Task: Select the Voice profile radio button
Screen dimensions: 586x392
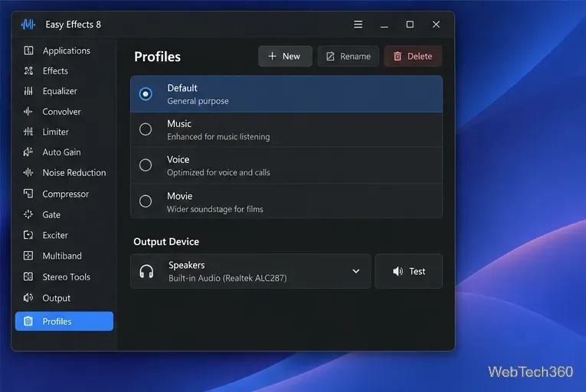Action: click(146, 165)
